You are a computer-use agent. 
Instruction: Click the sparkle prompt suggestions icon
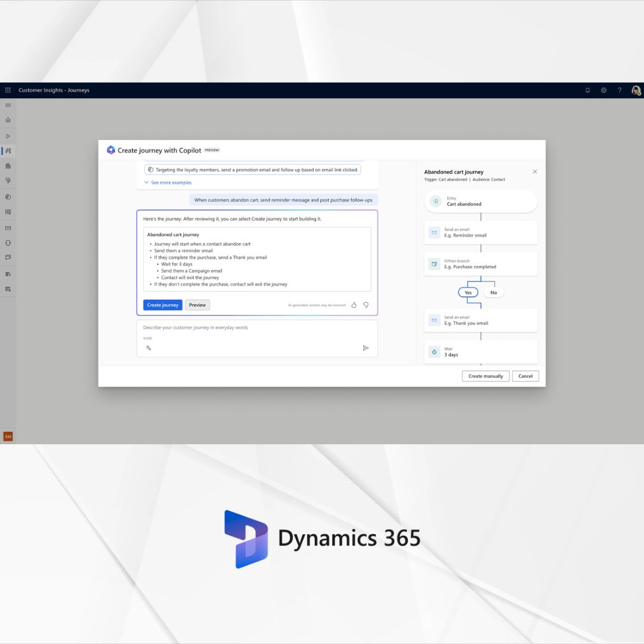coord(148,348)
